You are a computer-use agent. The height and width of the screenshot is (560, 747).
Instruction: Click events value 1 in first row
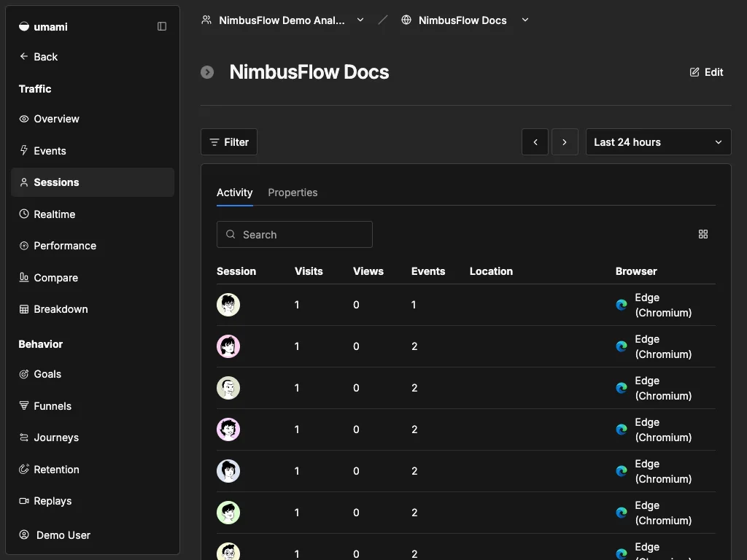point(414,305)
